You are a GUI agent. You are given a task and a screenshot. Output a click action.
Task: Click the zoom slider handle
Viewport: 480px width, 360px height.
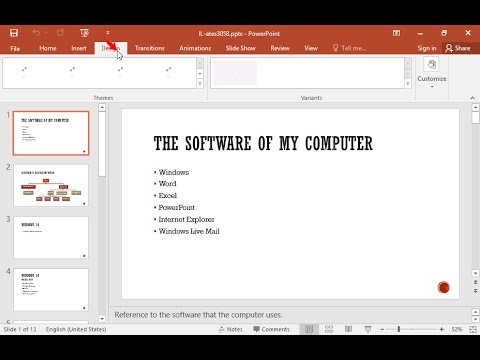point(399,329)
